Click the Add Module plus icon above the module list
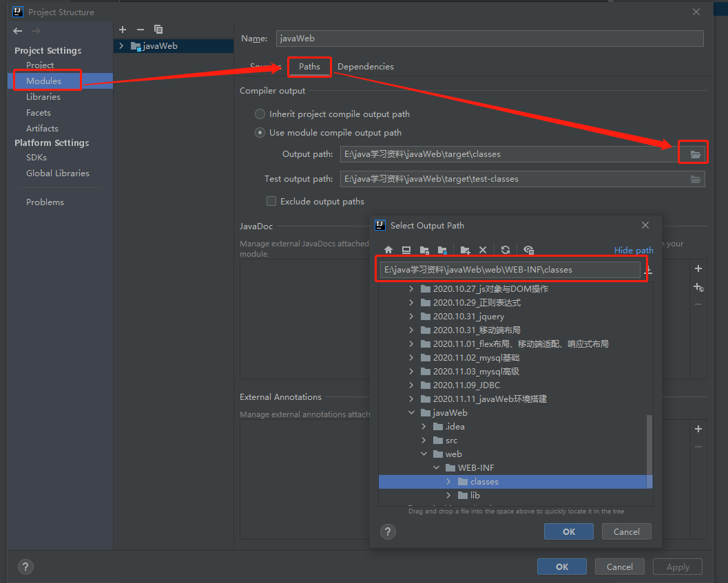 (123, 30)
